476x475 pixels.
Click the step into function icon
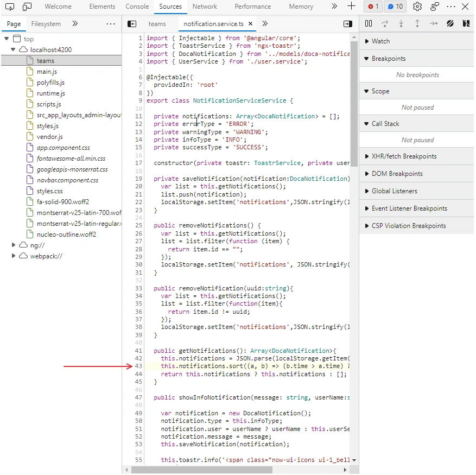pyautogui.click(x=401, y=24)
